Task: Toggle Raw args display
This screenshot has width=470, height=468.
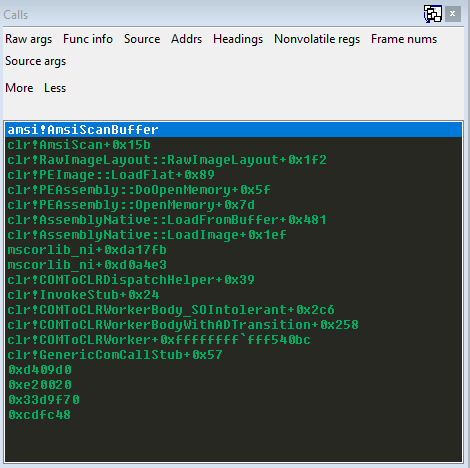Action: [29, 39]
